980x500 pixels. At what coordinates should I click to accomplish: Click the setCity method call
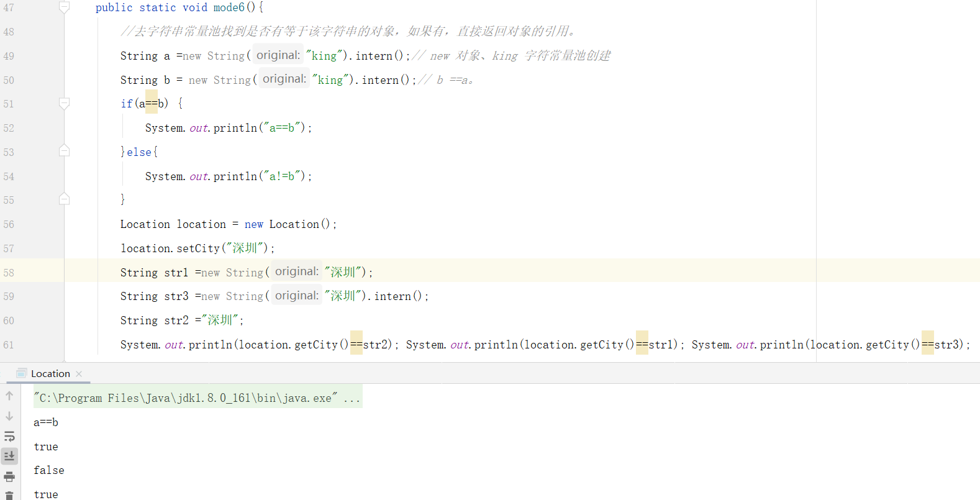coord(198,248)
